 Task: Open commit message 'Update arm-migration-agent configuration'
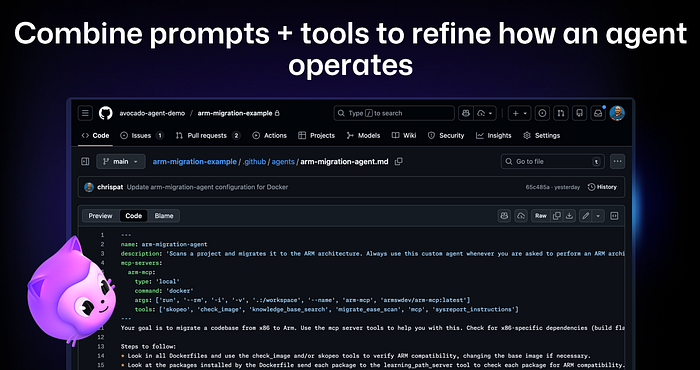[208, 187]
